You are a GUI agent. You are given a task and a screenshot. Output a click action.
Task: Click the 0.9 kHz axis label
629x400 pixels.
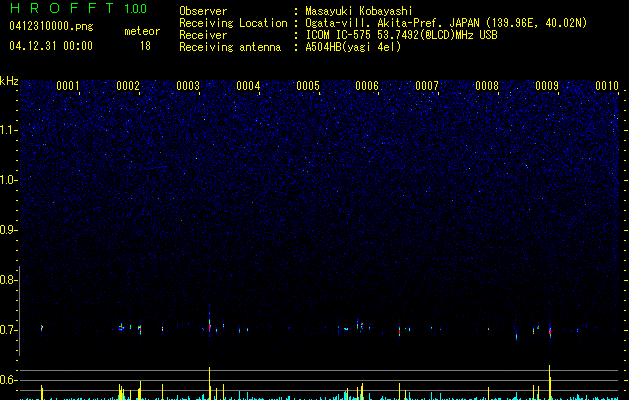[x=8, y=230]
